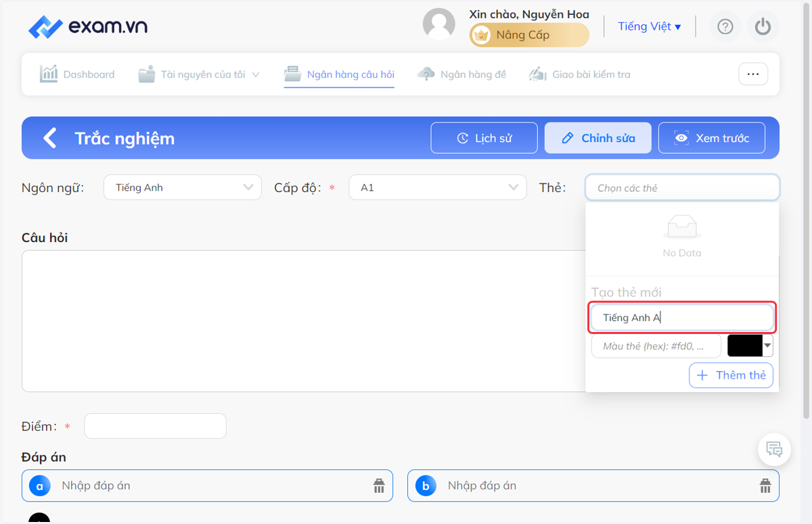The height and width of the screenshot is (524, 812).
Task: Open the black tag color swatch picker
Action: 750,346
